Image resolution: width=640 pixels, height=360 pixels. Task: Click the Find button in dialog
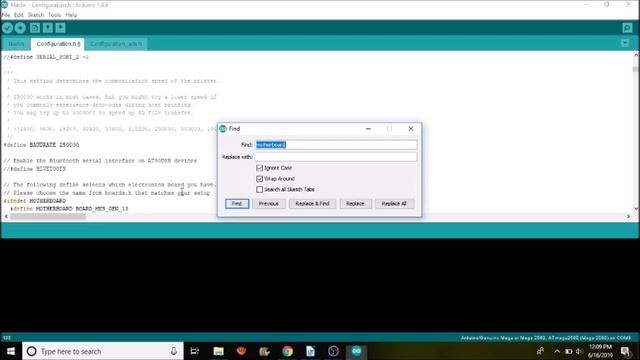coord(237,204)
